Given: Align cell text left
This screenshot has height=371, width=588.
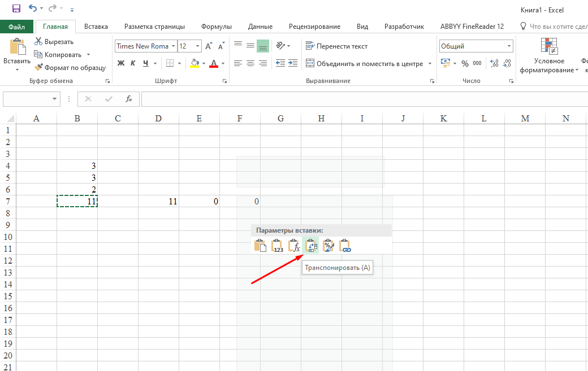Looking at the screenshot, I should 238,63.
